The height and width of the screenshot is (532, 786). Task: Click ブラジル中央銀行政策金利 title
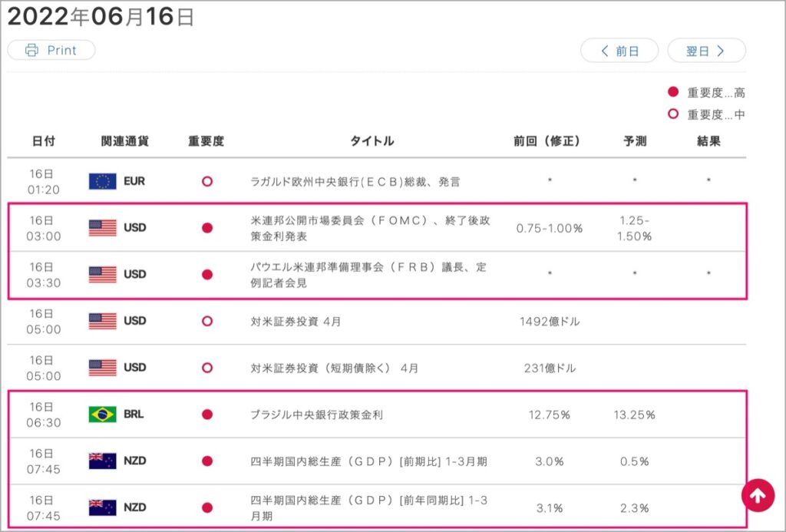(316, 415)
